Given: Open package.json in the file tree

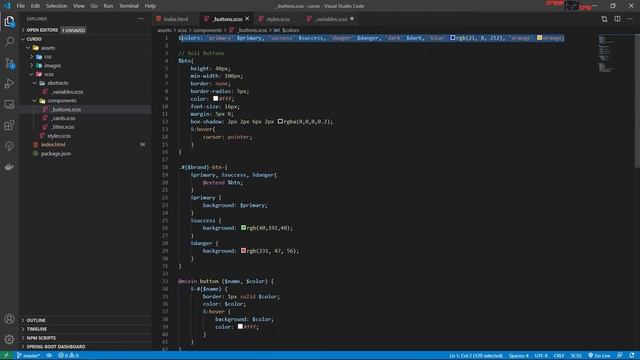Looking at the screenshot, I should pyautogui.click(x=56, y=153).
